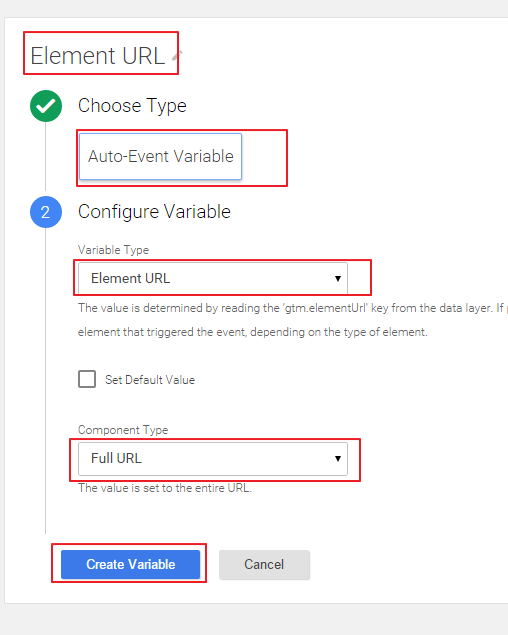Image resolution: width=508 pixels, height=635 pixels.
Task: Select the Auto-Event Variable type box
Action: pyautogui.click(x=160, y=156)
